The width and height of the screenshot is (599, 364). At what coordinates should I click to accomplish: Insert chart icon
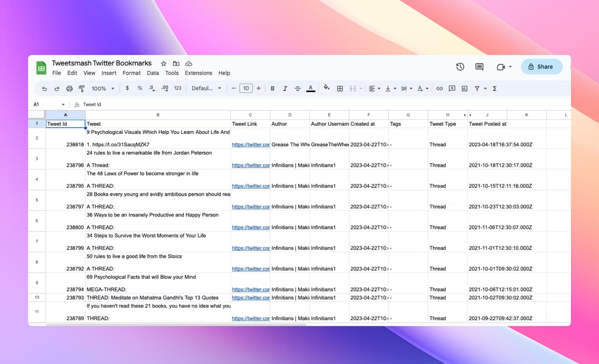point(465,89)
